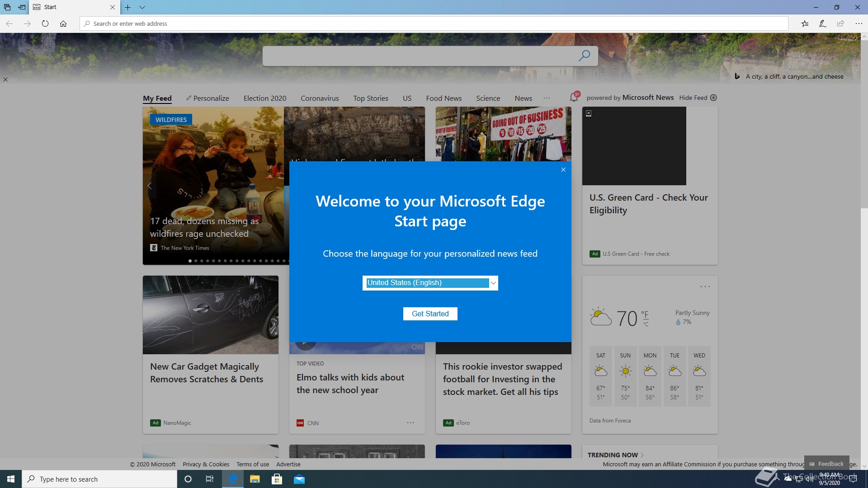This screenshot has width=868, height=488.
Task: Open CNN story options ellipsis
Action: click(410, 423)
